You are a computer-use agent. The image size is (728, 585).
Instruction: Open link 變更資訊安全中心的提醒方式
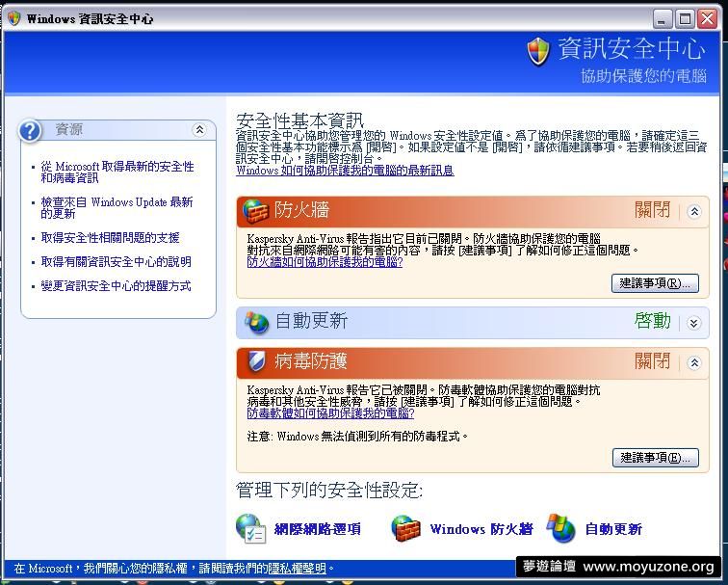pyautogui.click(x=116, y=286)
